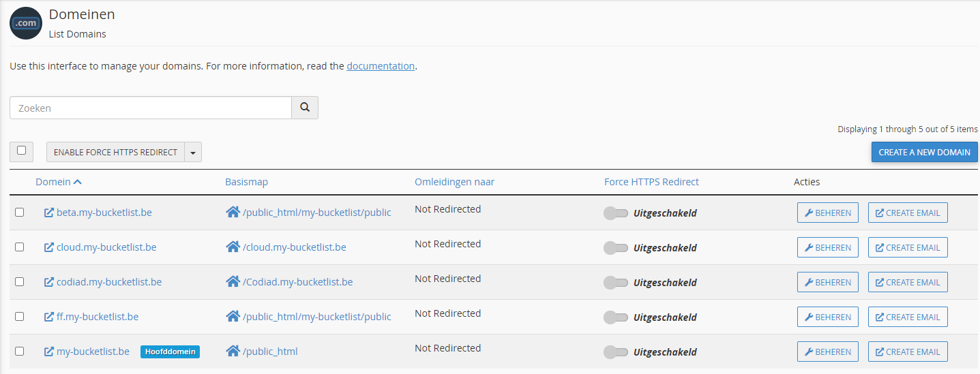Image resolution: width=980 pixels, height=374 pixels.
Task: Expand the Enable Force HTTPS Redirect dropdown arrow
Action: click(x=192, y=153)
